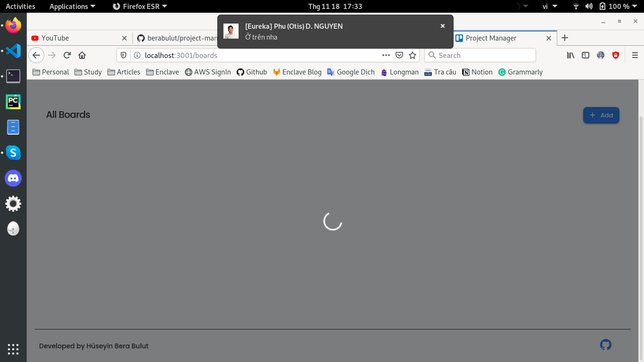This screenshot has height=362, width=644.
Task: Go to the browser home page
Action: (x=82, y=55)
